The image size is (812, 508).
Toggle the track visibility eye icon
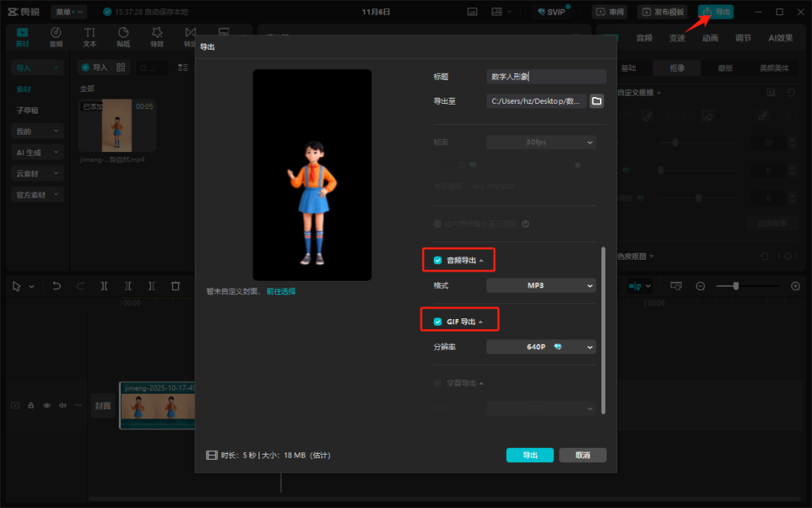coord(47,406)
